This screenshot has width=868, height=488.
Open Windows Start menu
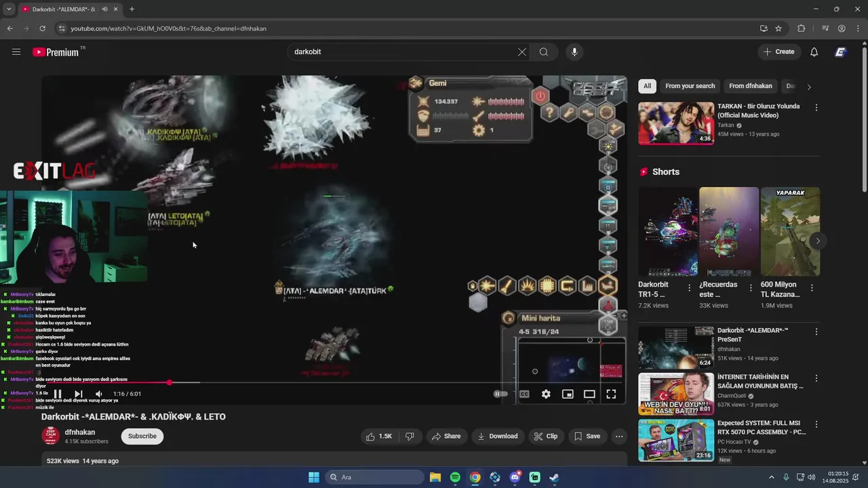click(314, 477)
